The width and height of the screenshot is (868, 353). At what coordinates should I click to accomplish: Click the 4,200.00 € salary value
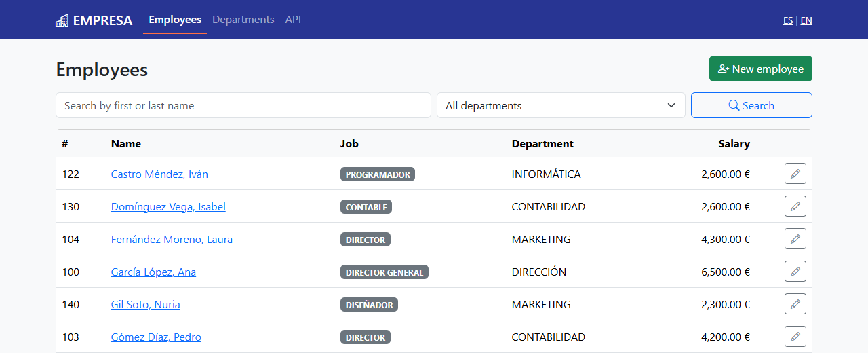(726, 337)
